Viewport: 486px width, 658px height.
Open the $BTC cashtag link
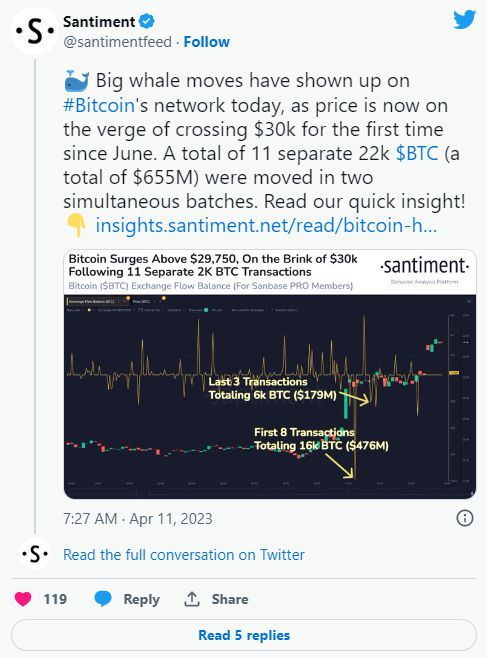(417, 153)
